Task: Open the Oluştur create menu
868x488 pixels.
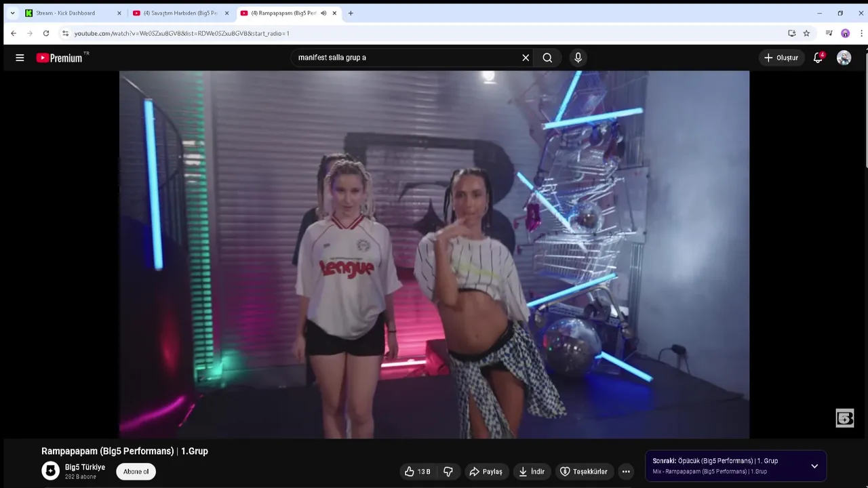Action: coord(781,58)
